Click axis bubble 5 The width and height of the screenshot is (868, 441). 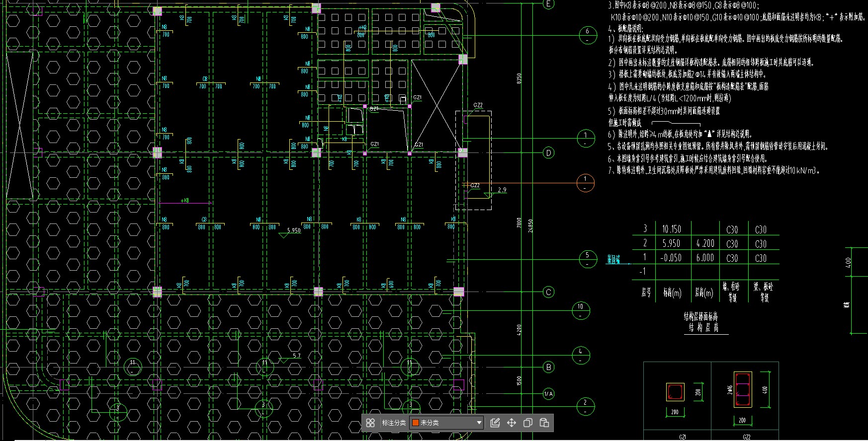588,259
